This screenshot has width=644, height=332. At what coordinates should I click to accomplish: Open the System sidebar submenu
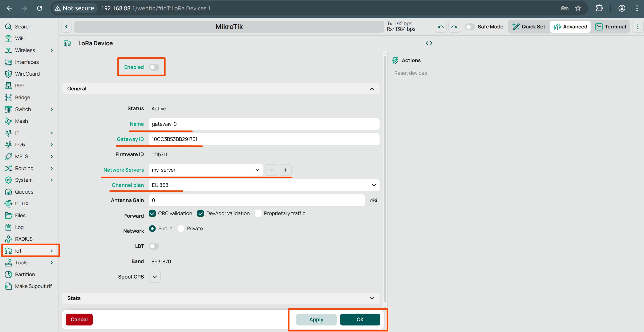click(24, 180)
